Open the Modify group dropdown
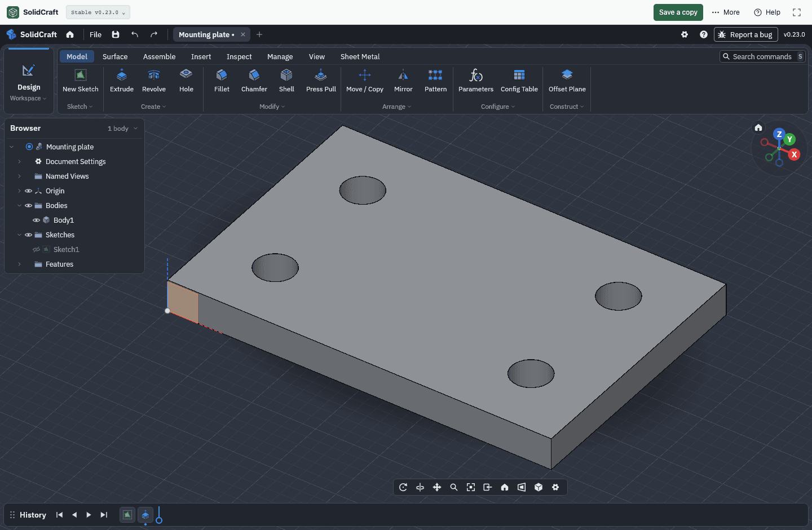 [272, 107]
